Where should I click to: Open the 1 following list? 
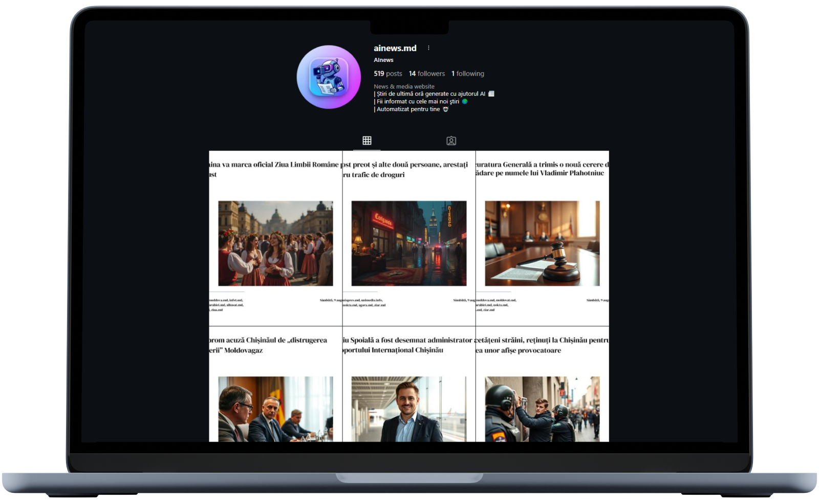tap(467, 74)
